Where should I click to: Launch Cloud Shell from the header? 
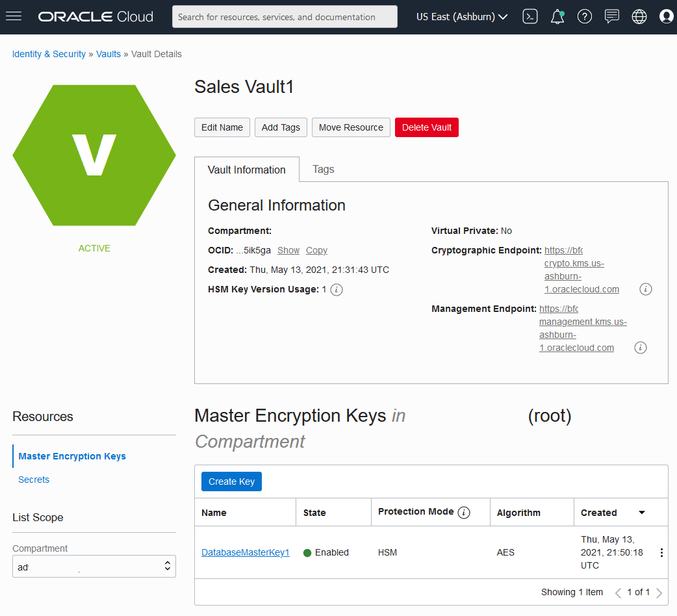[x=530, y=17]
